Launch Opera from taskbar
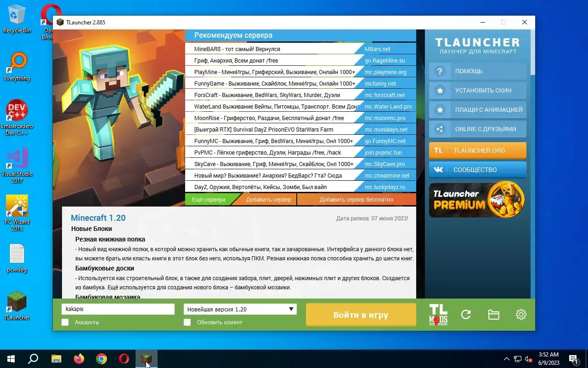The image size is (588, 368). pyautogui.click(x=124, y=359)
